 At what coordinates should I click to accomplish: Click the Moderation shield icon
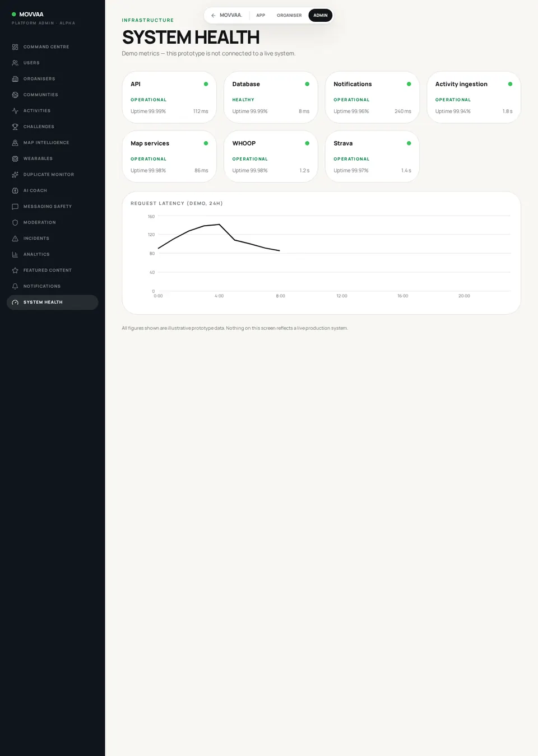(15, 222)
